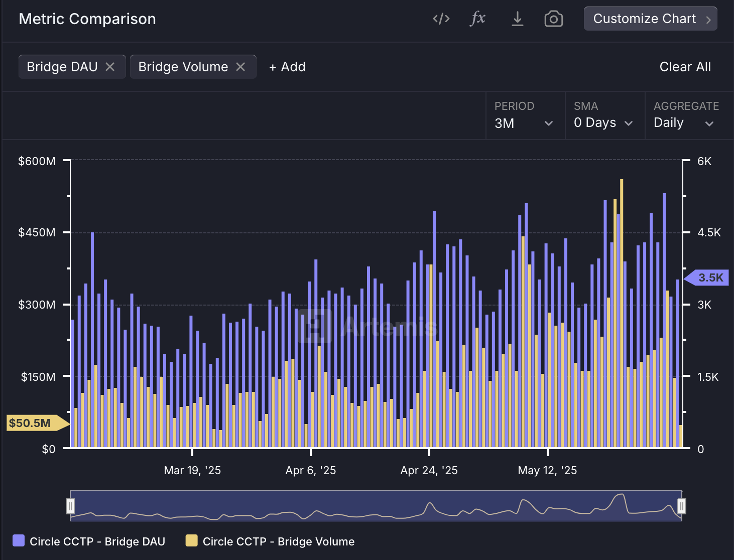
Task: Add a new metric with + Add
Action: click(x=287, y=67)
